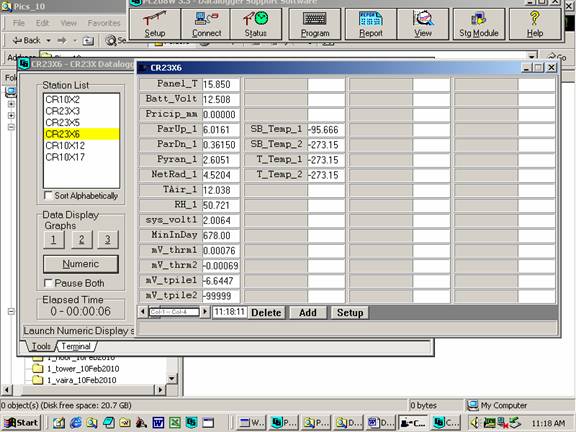Click the Back arrow in Explorer window
This screenshot has width=576, height=432.
point(26,40)
